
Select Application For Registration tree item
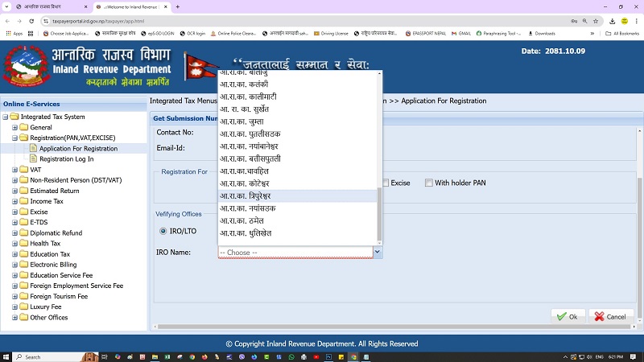click(x=78, y=149)
